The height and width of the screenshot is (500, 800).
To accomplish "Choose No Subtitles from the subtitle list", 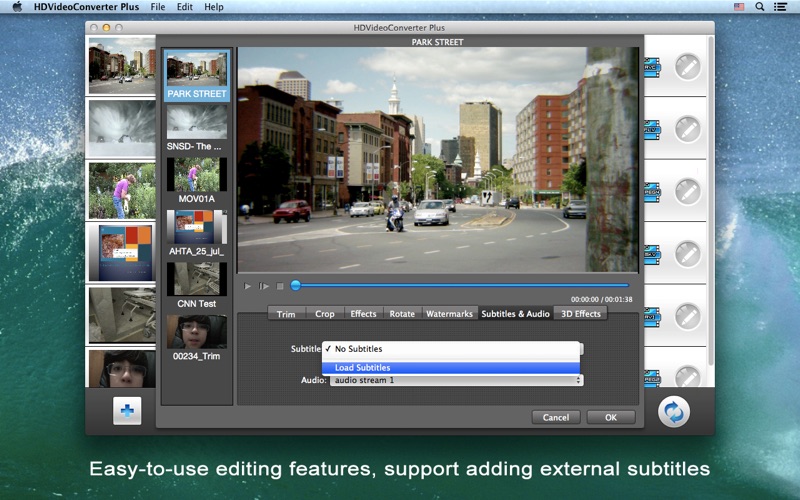I will pyautogui.click(x=451, y=349).
